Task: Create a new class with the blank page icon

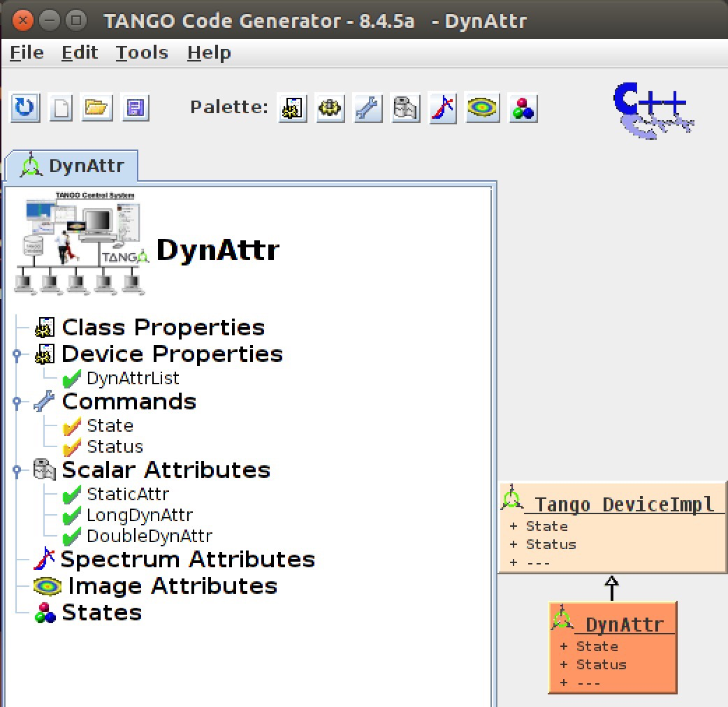Action: click(61, 108)
